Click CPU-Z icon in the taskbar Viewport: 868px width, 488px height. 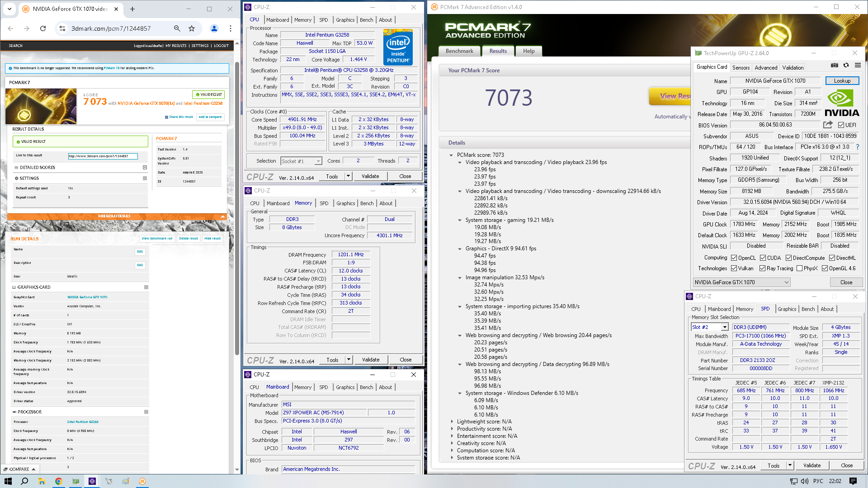point(92,481)
